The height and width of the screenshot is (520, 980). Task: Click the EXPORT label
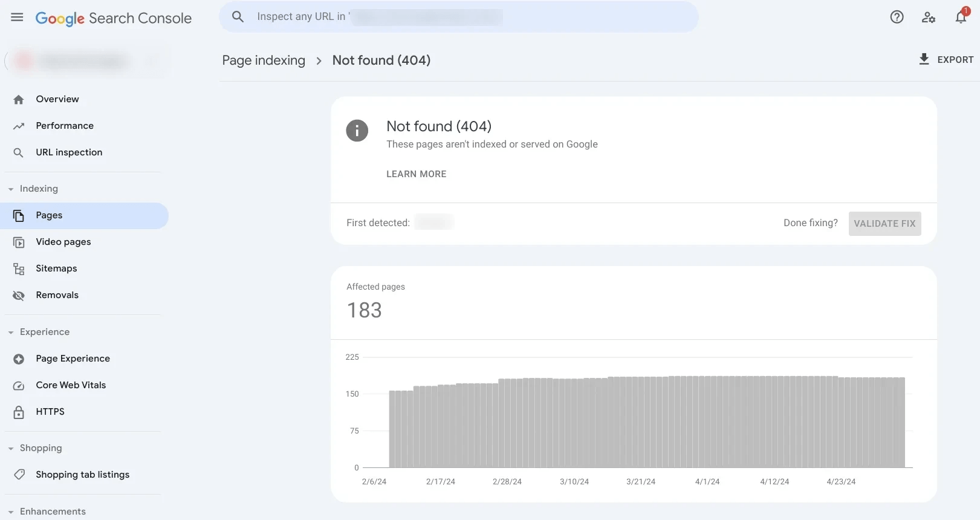[955, 59]
